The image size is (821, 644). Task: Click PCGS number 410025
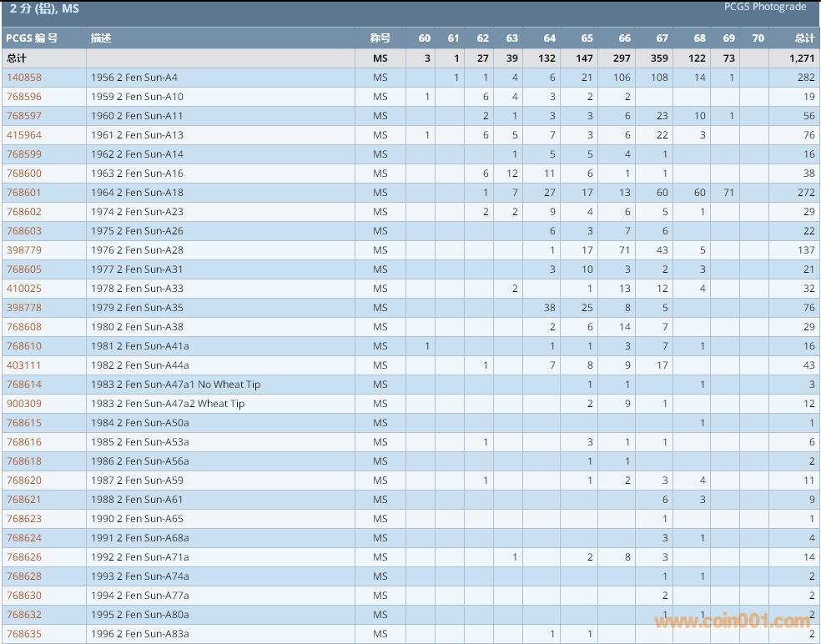click(x=24, y=289)
